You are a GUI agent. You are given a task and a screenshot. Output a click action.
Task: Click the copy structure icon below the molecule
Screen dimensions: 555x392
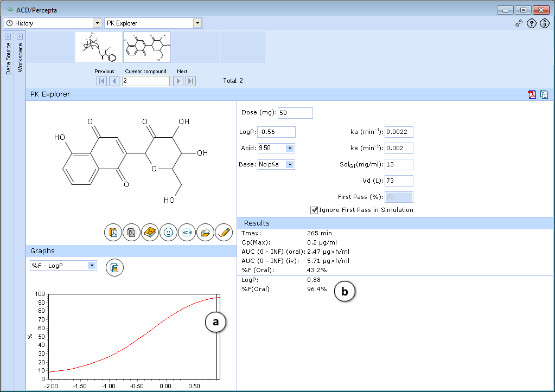pos(132,233)
